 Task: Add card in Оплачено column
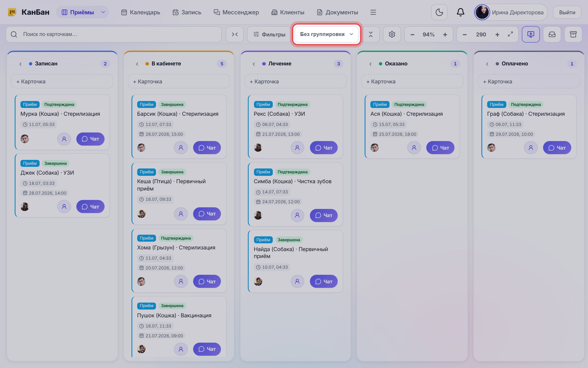[x=529, y=81]
